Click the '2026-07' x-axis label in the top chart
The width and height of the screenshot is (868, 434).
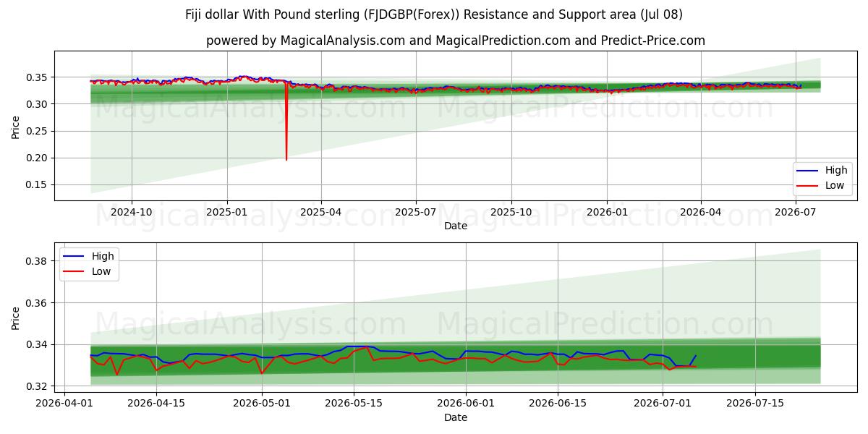click(x=796, y=213)
